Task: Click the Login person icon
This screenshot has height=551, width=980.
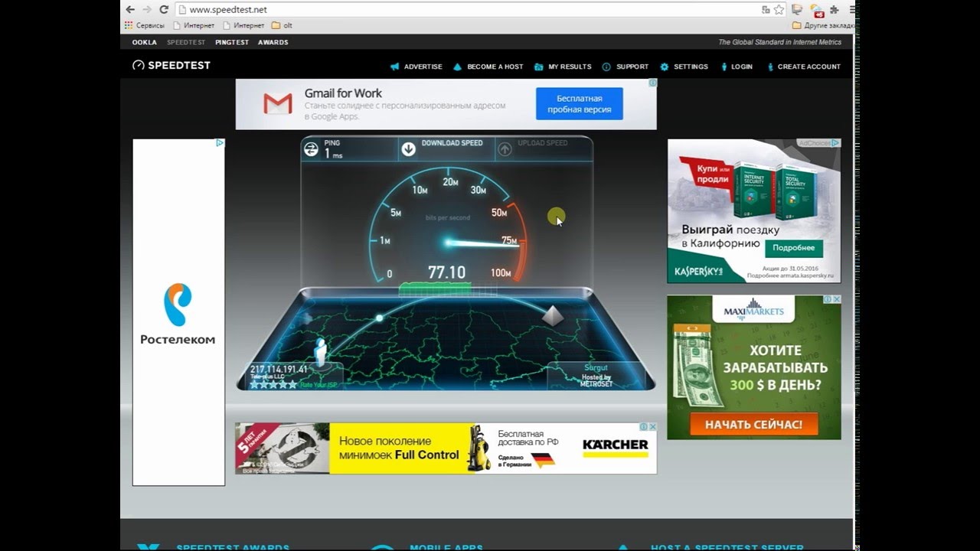Action: [x=724, y=67]
